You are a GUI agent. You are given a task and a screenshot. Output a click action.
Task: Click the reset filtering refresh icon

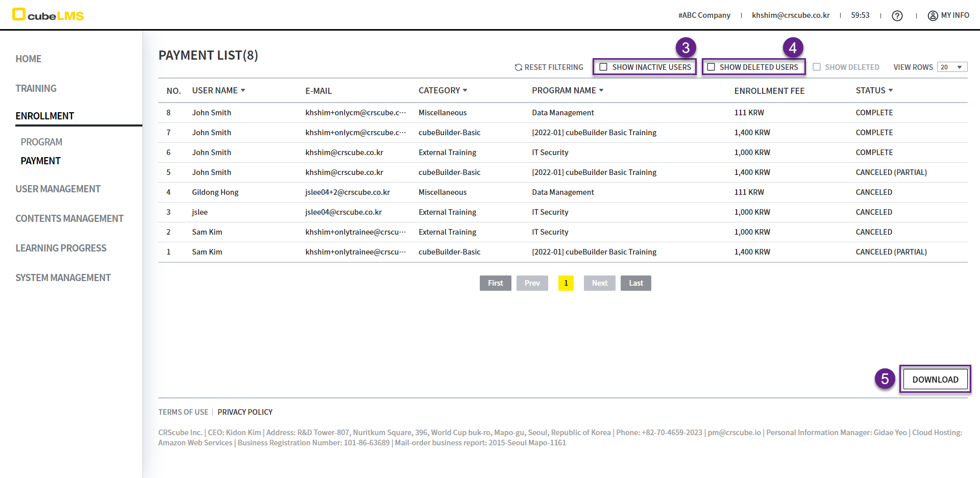519,67
